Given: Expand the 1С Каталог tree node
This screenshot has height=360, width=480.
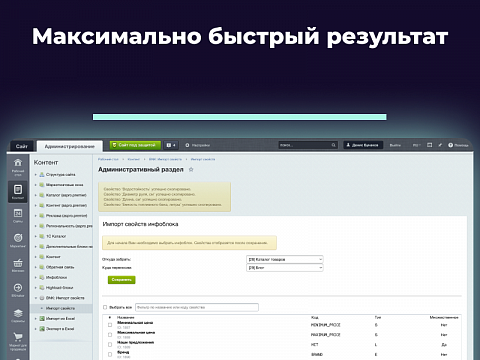Looking at the screenshot, I should pyautogui.click(x=36, y=236).
